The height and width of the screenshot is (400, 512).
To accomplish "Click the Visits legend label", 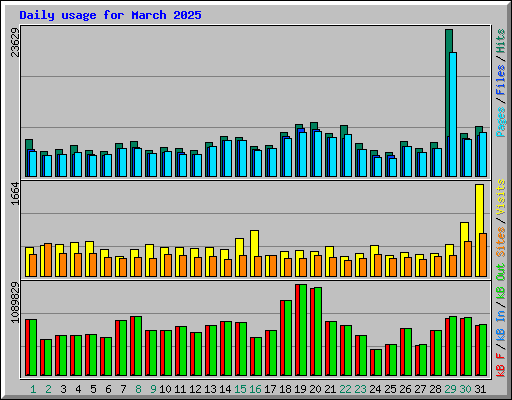I will pos(501,197).
